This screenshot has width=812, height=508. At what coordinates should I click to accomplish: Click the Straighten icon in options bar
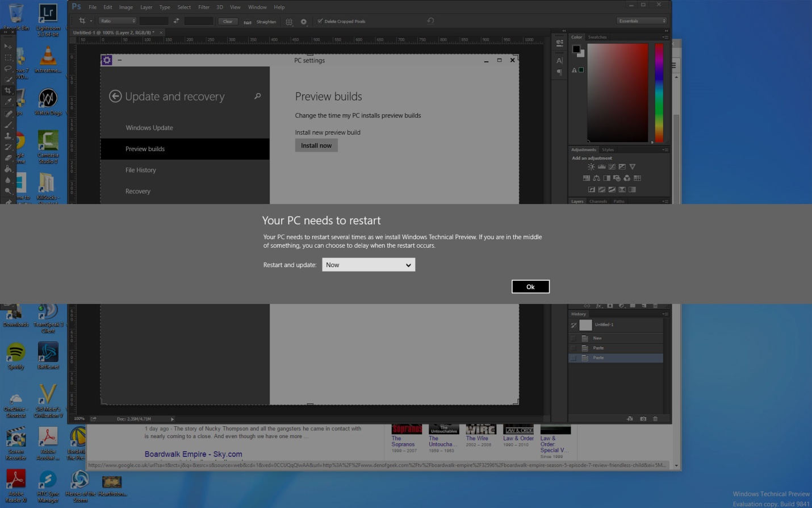pyautogui.click(x=248, y=22)
